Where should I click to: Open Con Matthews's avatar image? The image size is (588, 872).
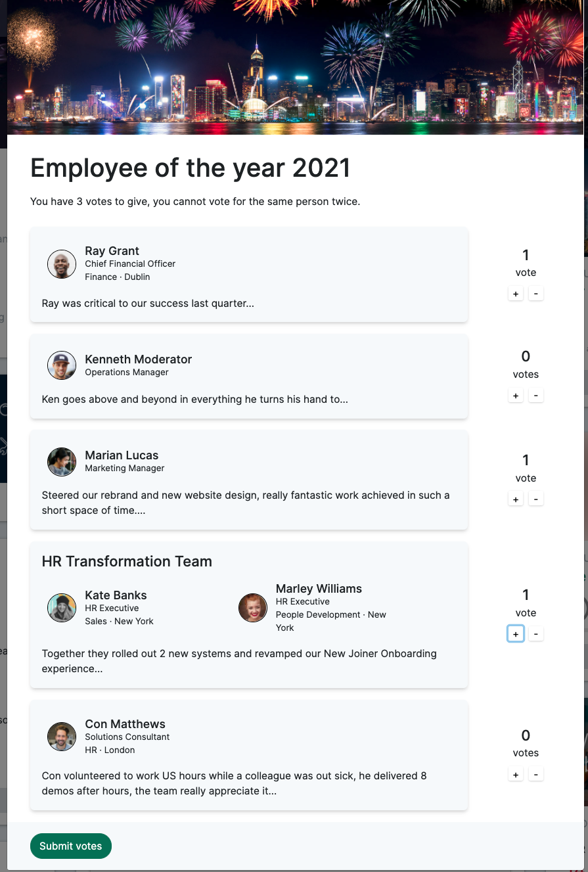click(62, 737)
